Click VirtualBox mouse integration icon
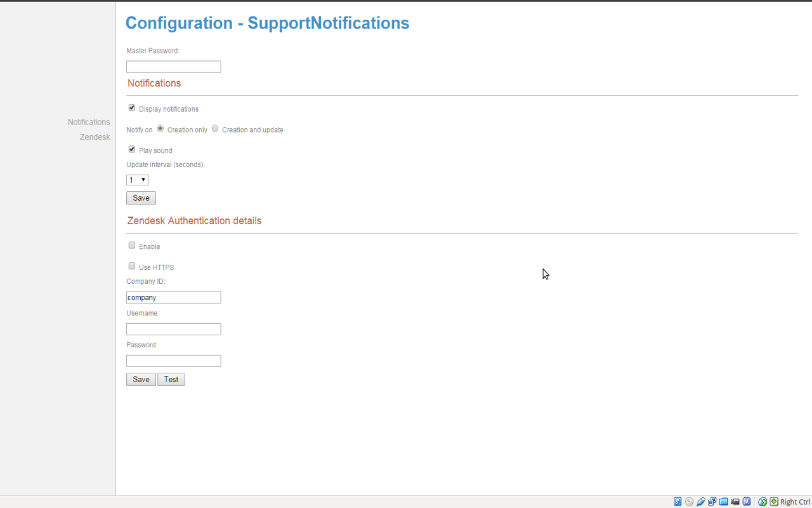Image resolution: width=812 pixels, height=508 pixels. (x=763, y=502)
